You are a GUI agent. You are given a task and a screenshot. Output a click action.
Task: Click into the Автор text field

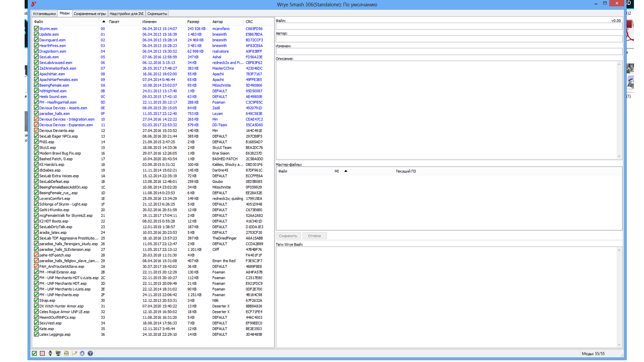click(x=448, y=39)
